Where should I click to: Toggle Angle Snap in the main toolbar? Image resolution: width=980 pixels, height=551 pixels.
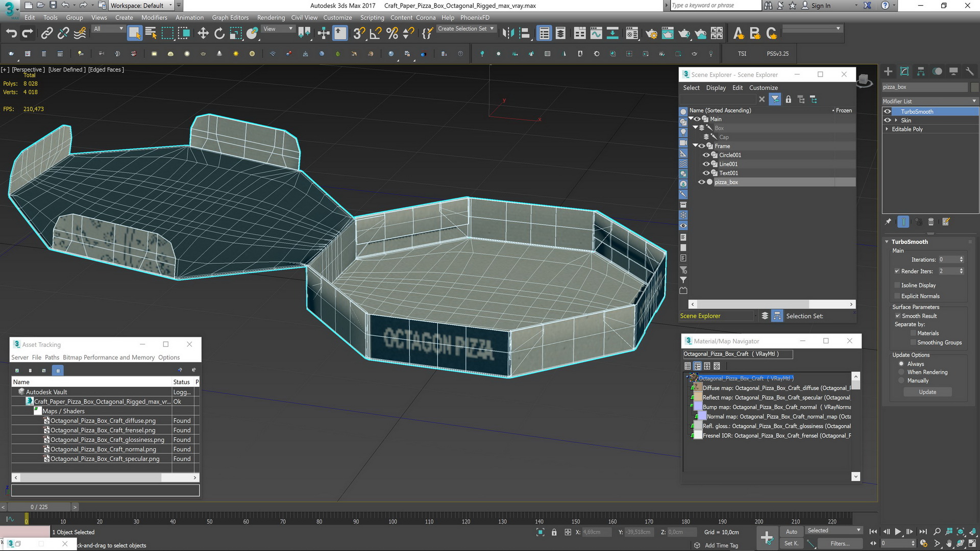point(376,34)
